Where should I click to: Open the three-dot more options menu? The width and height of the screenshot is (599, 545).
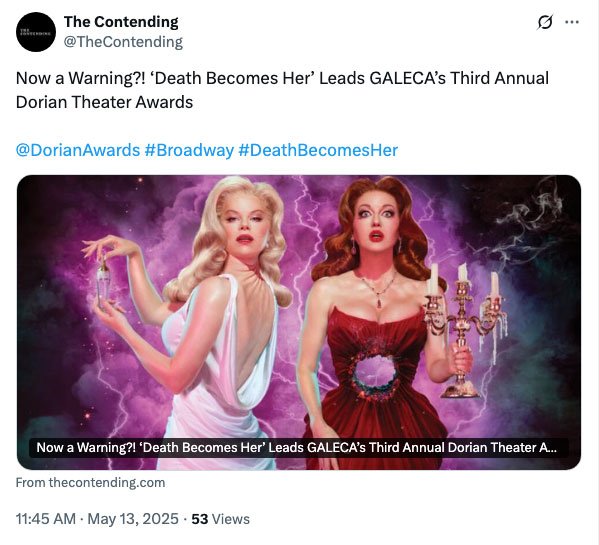[572, 22]
